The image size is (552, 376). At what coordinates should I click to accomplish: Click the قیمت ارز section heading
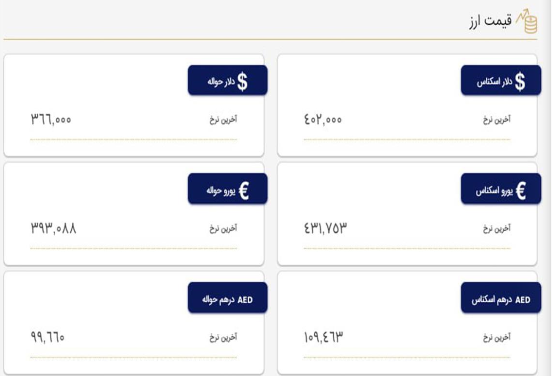(490, 21)
